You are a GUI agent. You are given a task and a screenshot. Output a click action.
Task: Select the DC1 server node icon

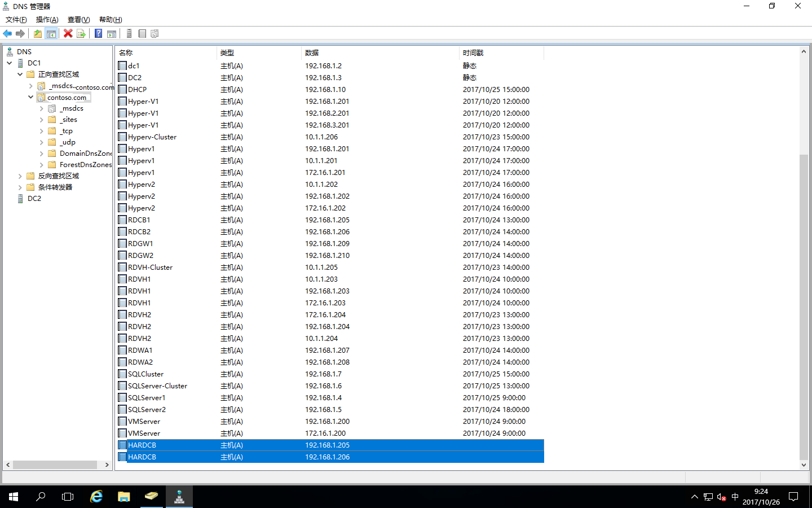tap(21, 63)
